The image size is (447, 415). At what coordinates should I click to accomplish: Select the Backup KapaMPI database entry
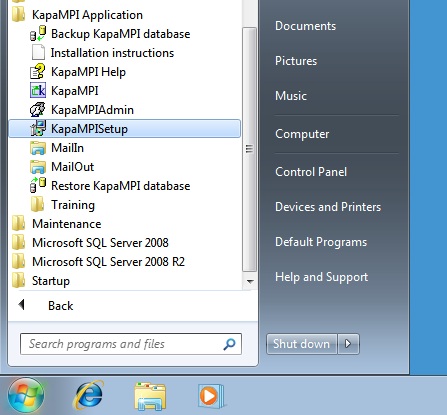(121, 34)
